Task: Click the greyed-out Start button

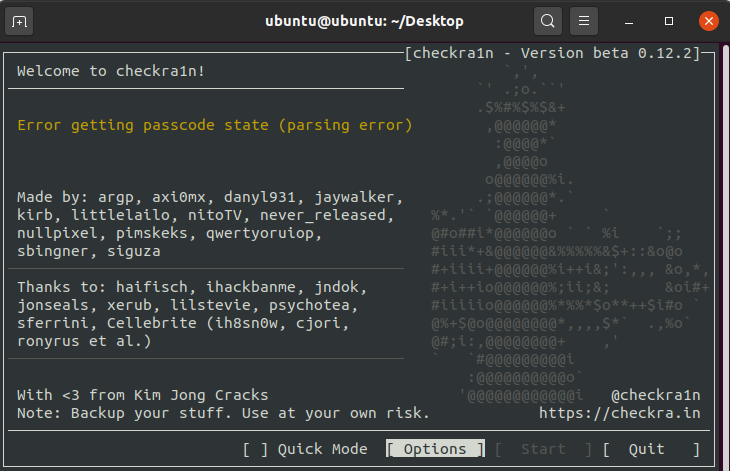Action: (x=543, y=449)
